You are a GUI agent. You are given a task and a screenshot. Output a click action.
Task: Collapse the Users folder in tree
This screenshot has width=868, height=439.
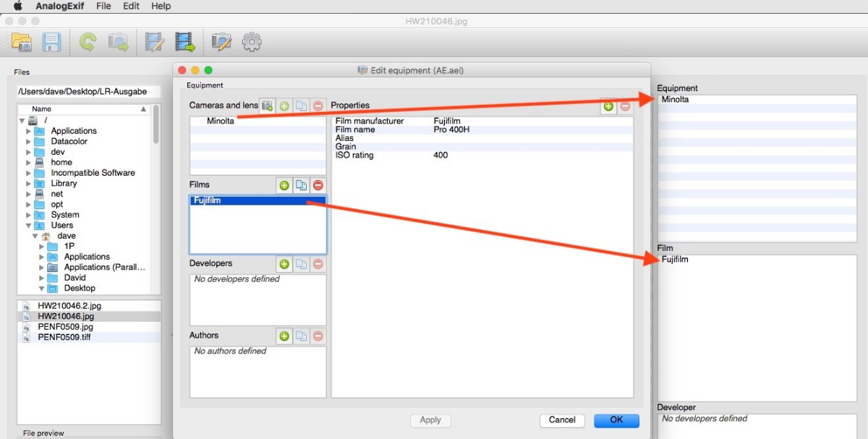(x=29, y=226)
